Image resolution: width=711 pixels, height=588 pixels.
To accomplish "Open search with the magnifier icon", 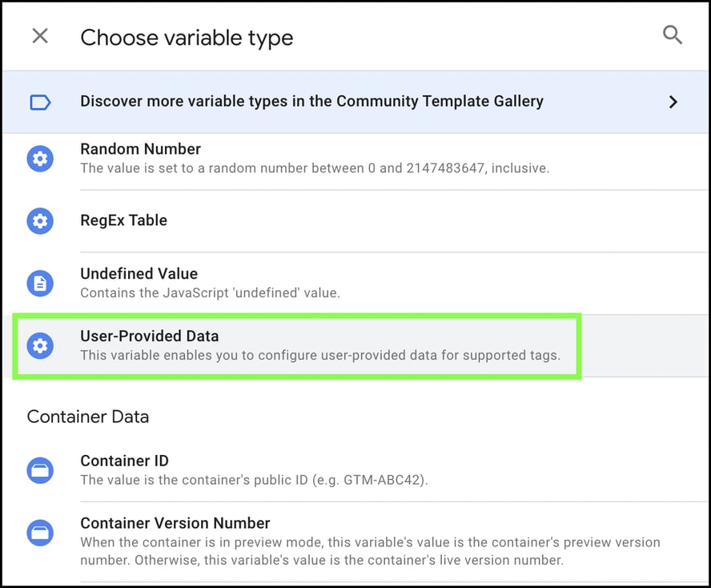I will tap(673, 34).
